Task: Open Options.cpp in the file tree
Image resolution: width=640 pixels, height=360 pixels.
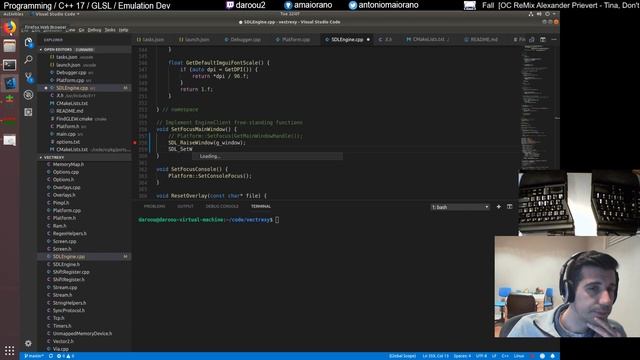Action: pyautogui.click(x=66, y=172)
